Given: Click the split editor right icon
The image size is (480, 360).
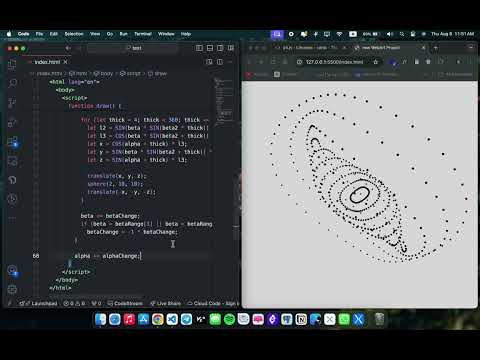Looking at the screenshot, I should tap(220, 62).
